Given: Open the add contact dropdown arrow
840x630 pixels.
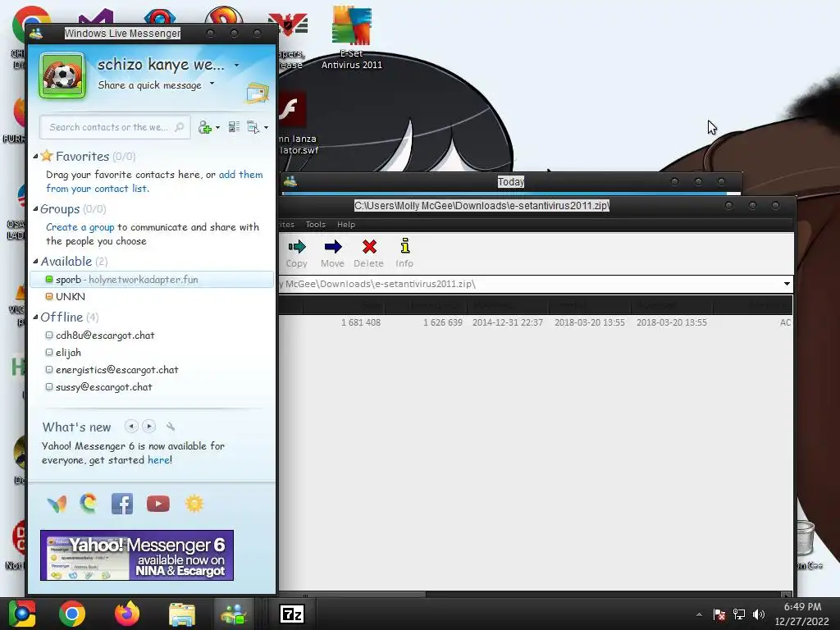Looking at the screenshot, I should [217, 128].
